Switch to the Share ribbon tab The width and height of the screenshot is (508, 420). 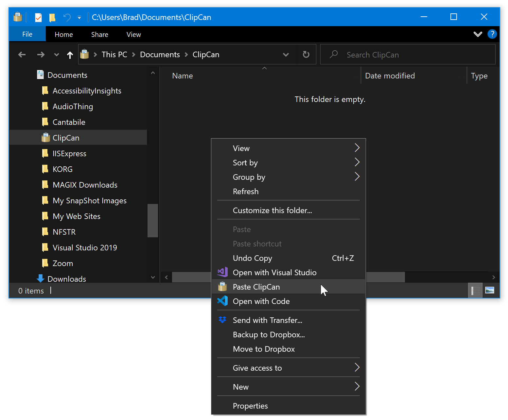[x=99, y=34]
